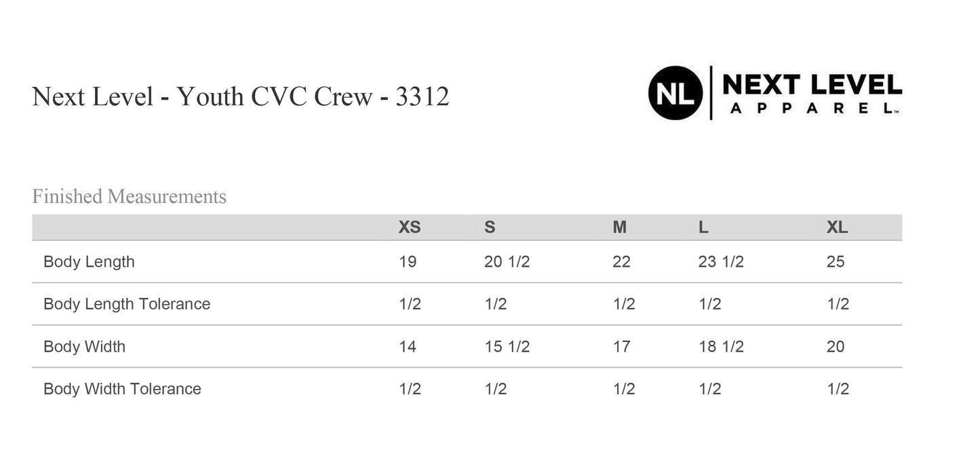Click the Next Level Apparel wordmark

(x=812, y=93)
